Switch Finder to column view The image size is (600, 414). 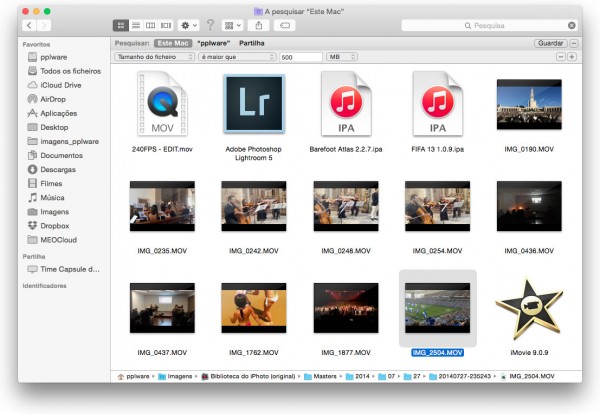click(151, 25)
